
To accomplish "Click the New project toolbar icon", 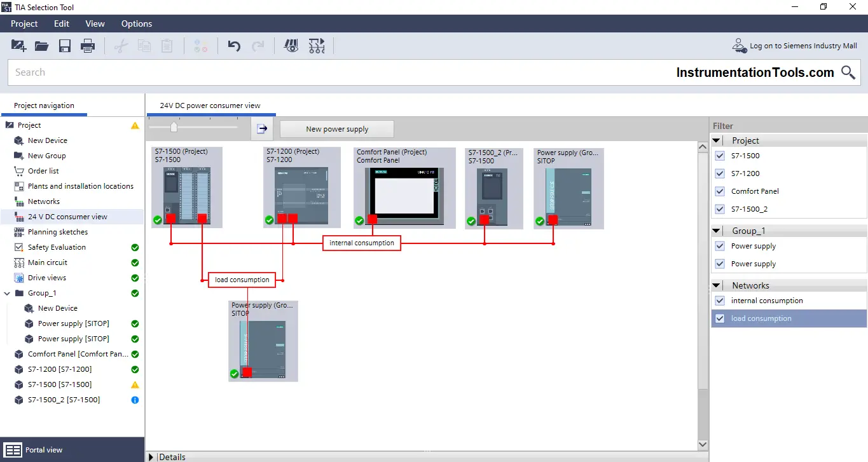I will click(x=18, y=46).
